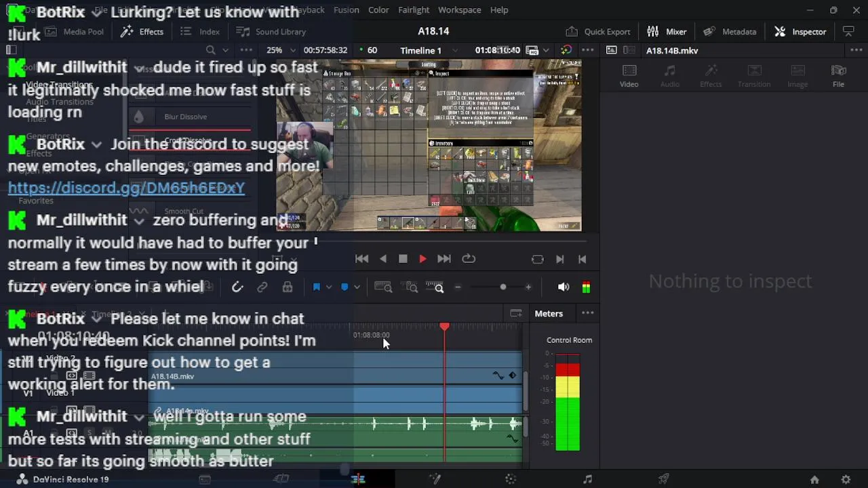Open the discord.gg chat overlay link
This screenshot has width=868, height=488.
tap(126, 188)
